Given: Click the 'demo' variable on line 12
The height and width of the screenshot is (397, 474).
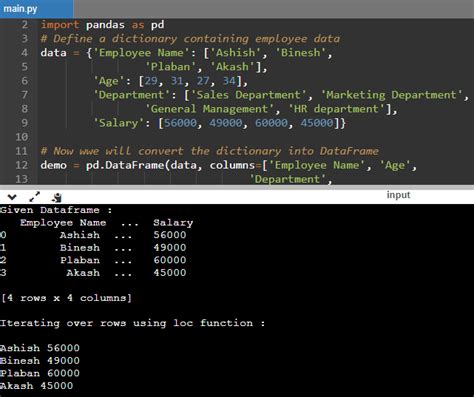Looking at the screenshot, I should pyautogui.click(x=53, y=165).
